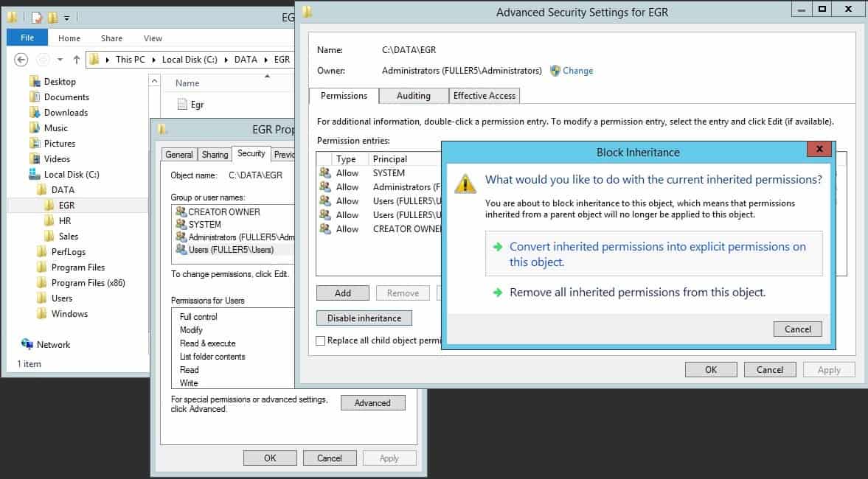Screen dimensions: 868x479
Task: Click the Egr file icon in file list
Action: click(182, 104)
